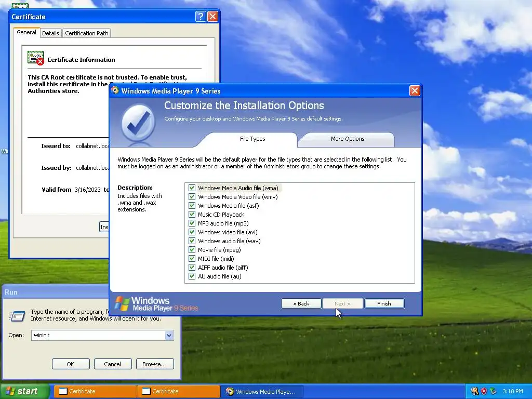Toggle Windows Media file (asf) checkbox

click(x=192, y=206)
